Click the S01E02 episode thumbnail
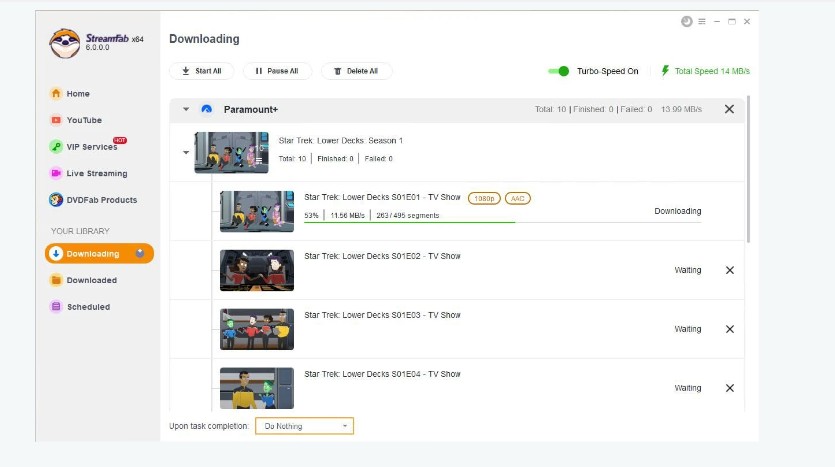Image resolution: width=835 pixels, height=467 pixels. pyautogui.click(x=257, y=271)
